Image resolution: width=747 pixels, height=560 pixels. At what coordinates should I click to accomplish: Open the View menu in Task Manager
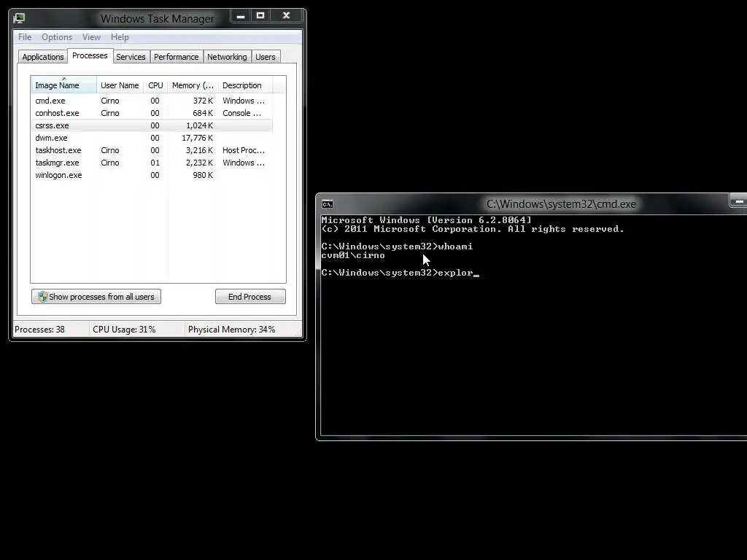91,37
